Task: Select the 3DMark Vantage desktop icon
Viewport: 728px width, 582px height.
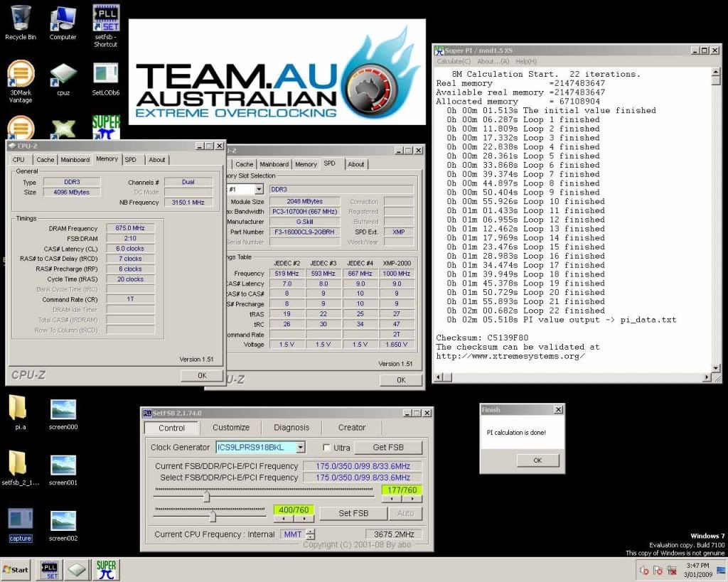Action: (x=21, y=81)
